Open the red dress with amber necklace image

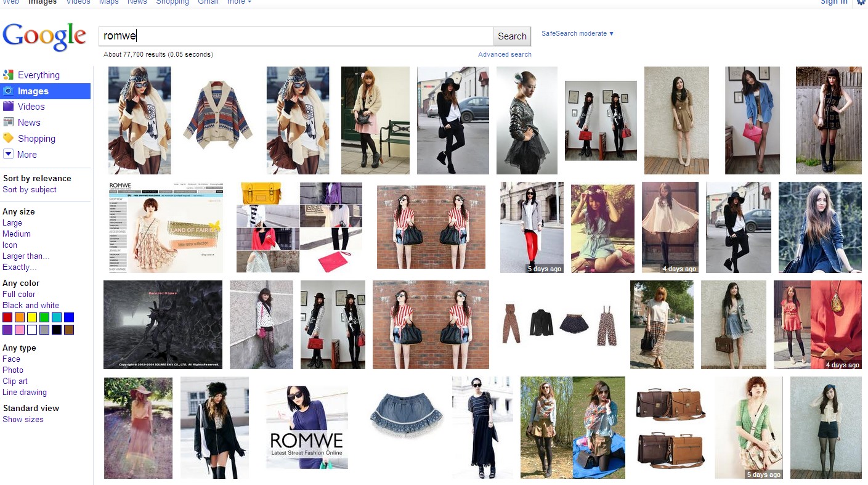pos(817,325)
